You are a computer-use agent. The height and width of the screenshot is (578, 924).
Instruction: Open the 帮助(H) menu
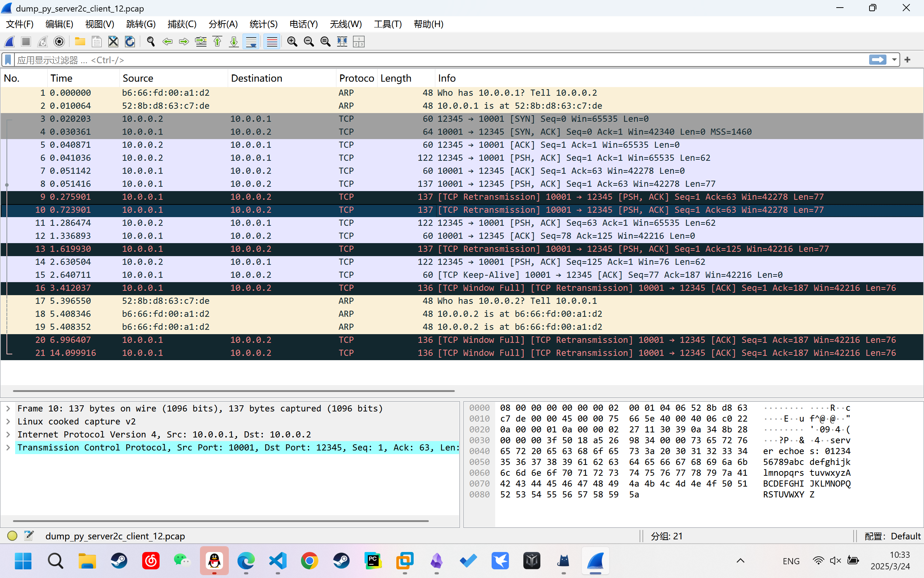428,25
